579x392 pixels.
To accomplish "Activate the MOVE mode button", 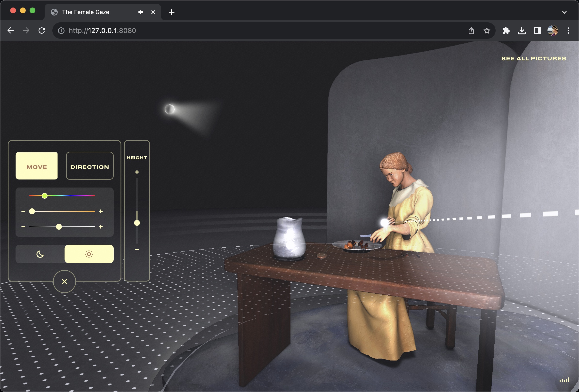I will 37,166.
